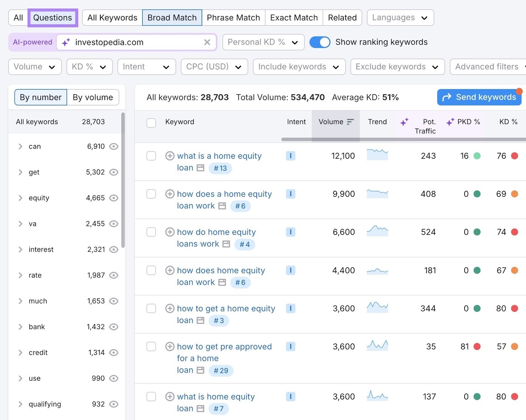Switch to Phrase Match matching
526x420 pixels.
[x=233, y=17]
